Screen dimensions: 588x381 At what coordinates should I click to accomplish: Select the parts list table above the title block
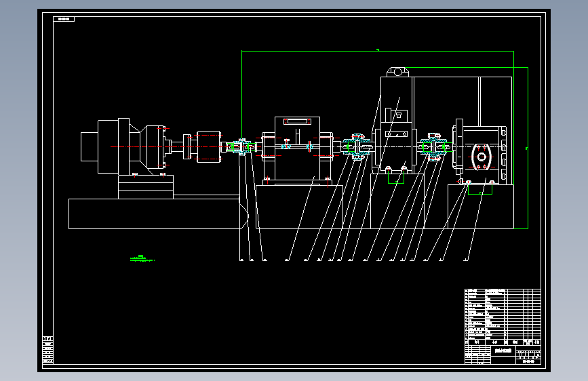coord(503,317)
